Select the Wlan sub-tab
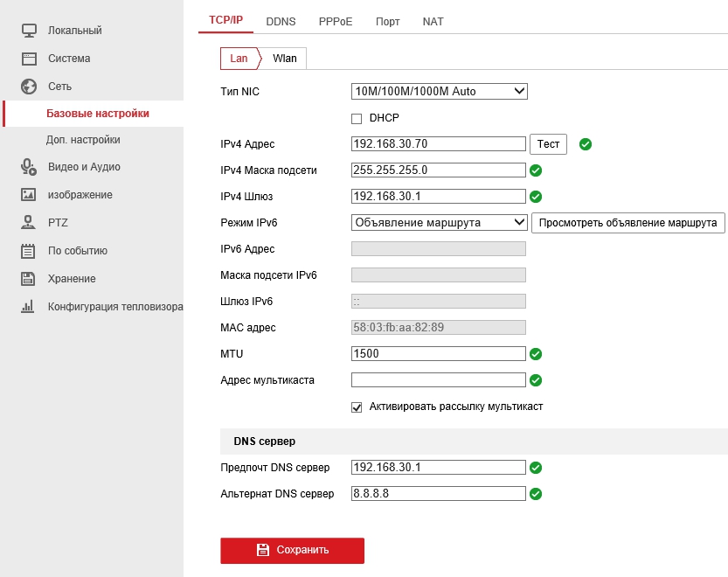This screenshot has height=577, width=728. (284, 59)
